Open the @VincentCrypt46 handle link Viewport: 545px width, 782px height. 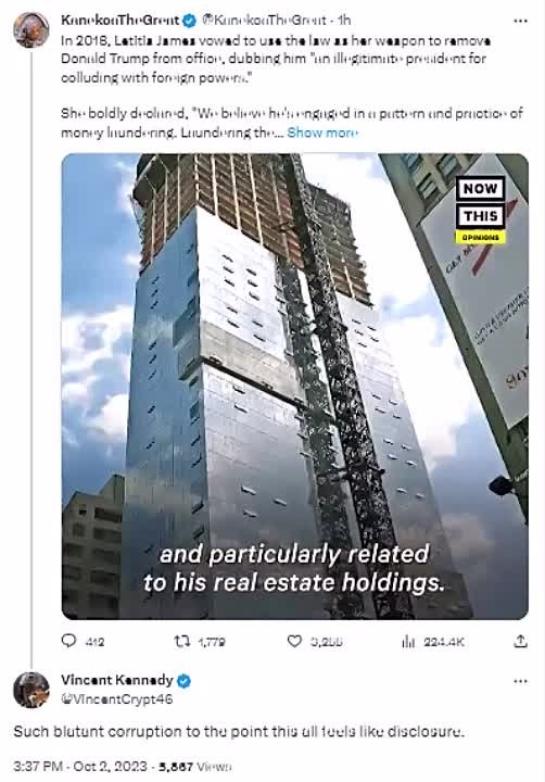click(117, 699)
